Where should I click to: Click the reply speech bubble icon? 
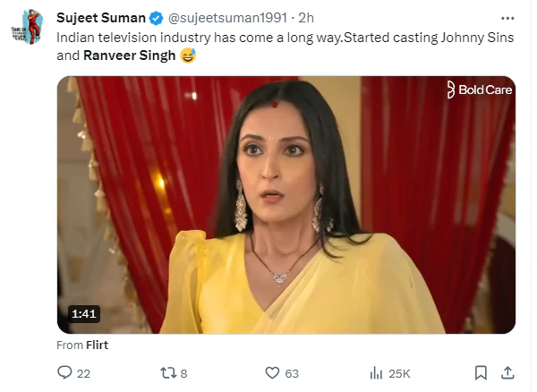(64, 372)
